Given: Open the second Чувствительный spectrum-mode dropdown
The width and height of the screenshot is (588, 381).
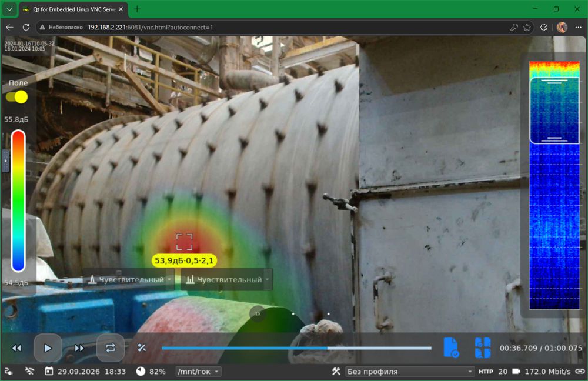Looking at the screenshot, I should coord(227,280).
